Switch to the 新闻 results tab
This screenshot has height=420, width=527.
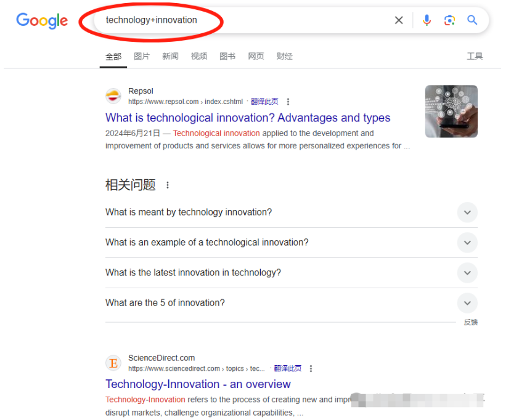pos(170,56)
